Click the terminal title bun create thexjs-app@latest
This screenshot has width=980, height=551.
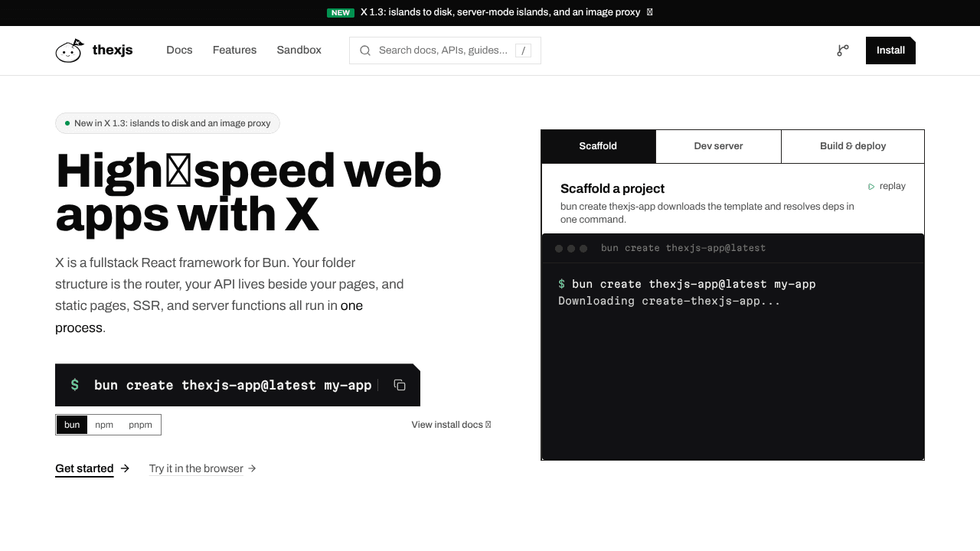pyautogui.click(x=683, y=248)
